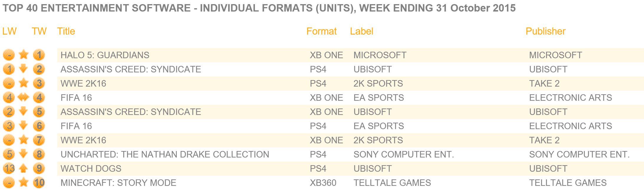Viewport: 644px width, 190px height.
Task: Select UNCHARTED: THE NATHAN DRAKE COLLECTION title
Action: pyautogui.click(x=165, y=154)
